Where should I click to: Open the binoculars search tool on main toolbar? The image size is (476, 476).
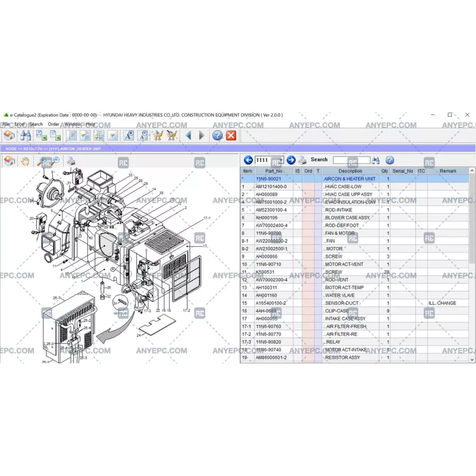(x=26, y=136)
